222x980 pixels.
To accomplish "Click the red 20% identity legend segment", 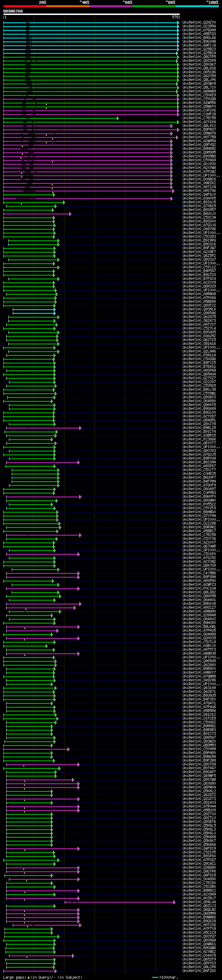I will pyautogui.click(x=25, y=6).
